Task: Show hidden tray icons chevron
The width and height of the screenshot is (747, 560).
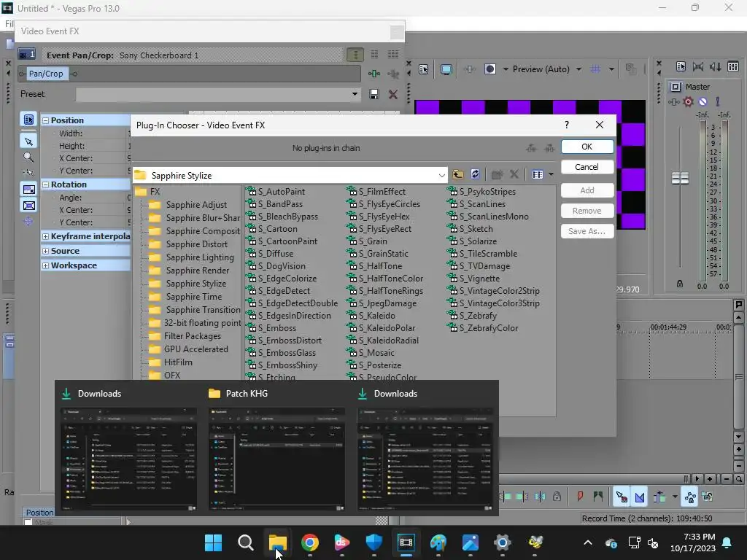Action: click(588, 542)
